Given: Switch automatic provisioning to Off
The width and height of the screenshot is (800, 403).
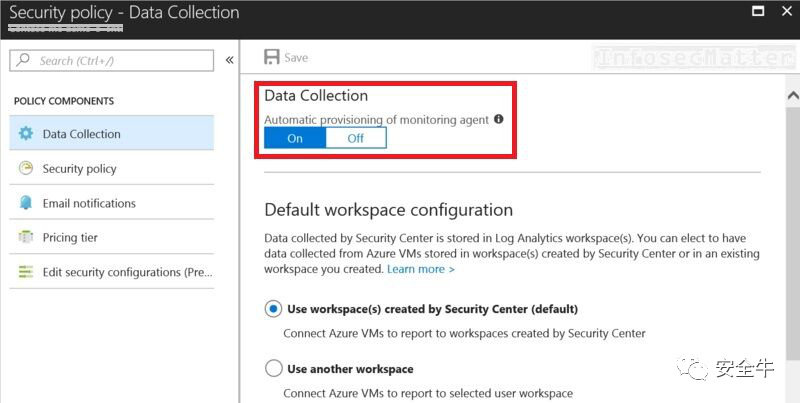Looking at the screenshot, I should [356, 138].
